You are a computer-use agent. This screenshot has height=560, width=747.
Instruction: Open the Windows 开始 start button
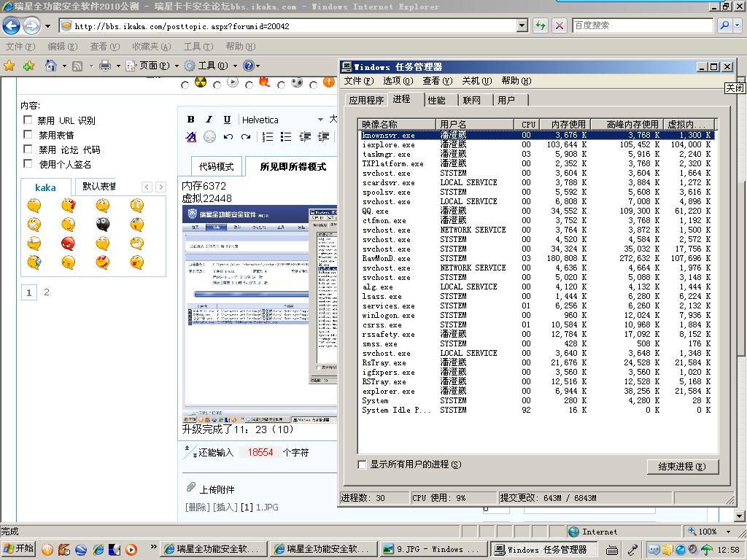tap(19, 549)
